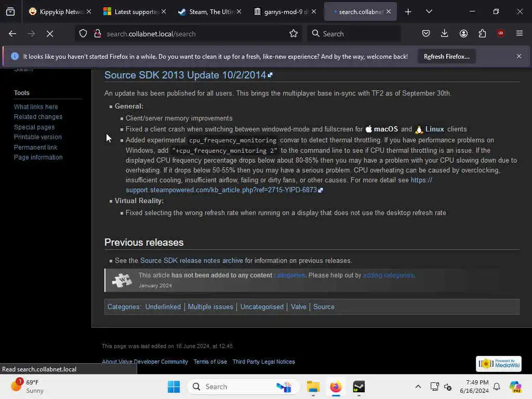Open Page information link
Screen dimensions: 532x399
[x=38, y=157]
